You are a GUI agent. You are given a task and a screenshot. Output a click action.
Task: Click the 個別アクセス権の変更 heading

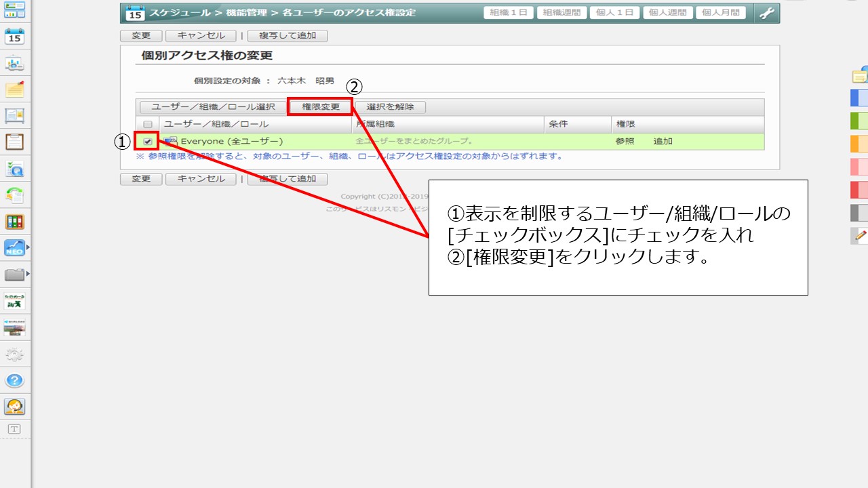click(x=207, y=56)
